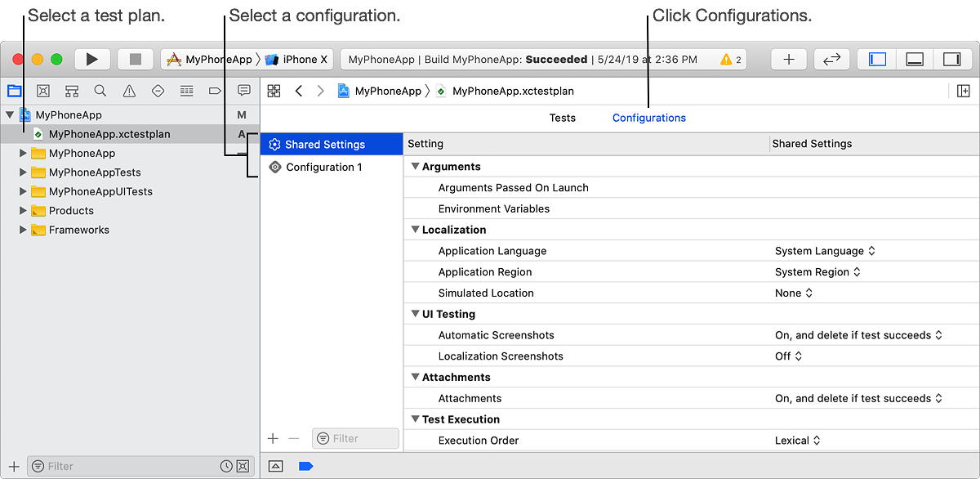Collapse the Localization section
Image resolution: width=980 pixels, height=479 pixels.
coord(415,230)
